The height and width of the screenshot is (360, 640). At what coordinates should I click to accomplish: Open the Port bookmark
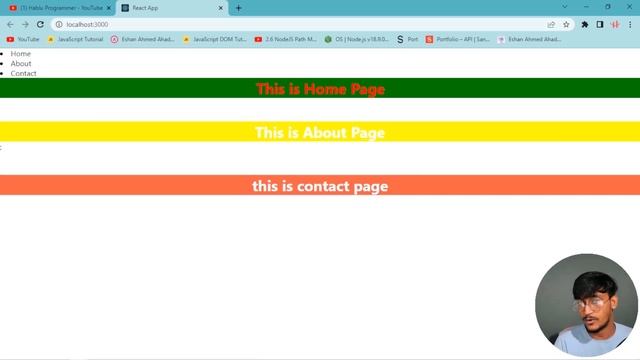(408, 39)
